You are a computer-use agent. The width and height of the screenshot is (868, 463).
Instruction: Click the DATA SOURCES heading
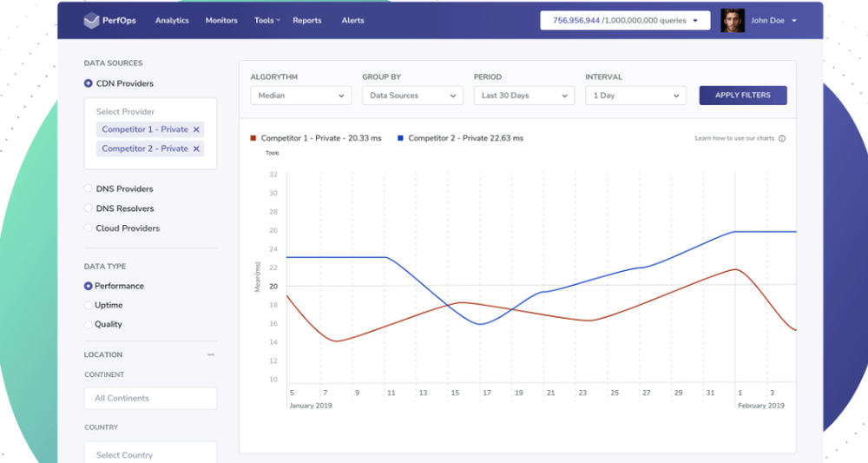[x=114, y=63]
